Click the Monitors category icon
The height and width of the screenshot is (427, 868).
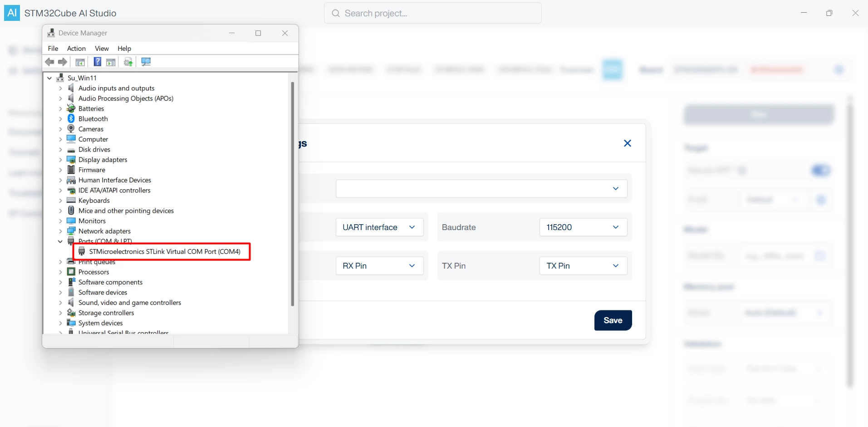point(71,221)
